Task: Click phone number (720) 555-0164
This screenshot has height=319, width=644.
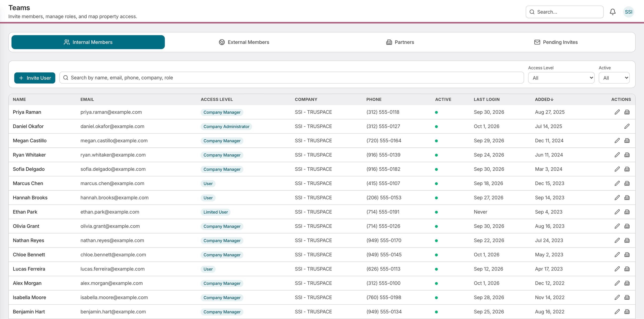Action: (x=384, y=141)
